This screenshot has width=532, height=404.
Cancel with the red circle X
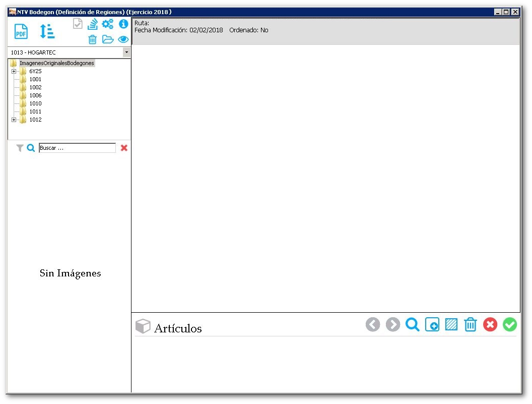(490, 324)
